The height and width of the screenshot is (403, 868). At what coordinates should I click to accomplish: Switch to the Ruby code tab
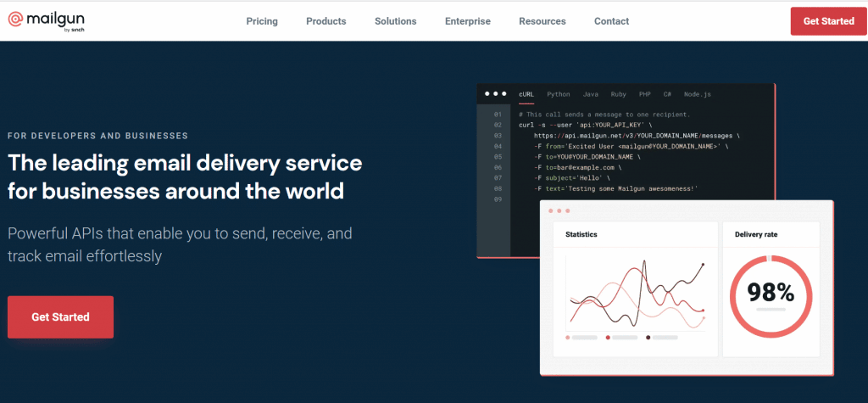point(618,94)
